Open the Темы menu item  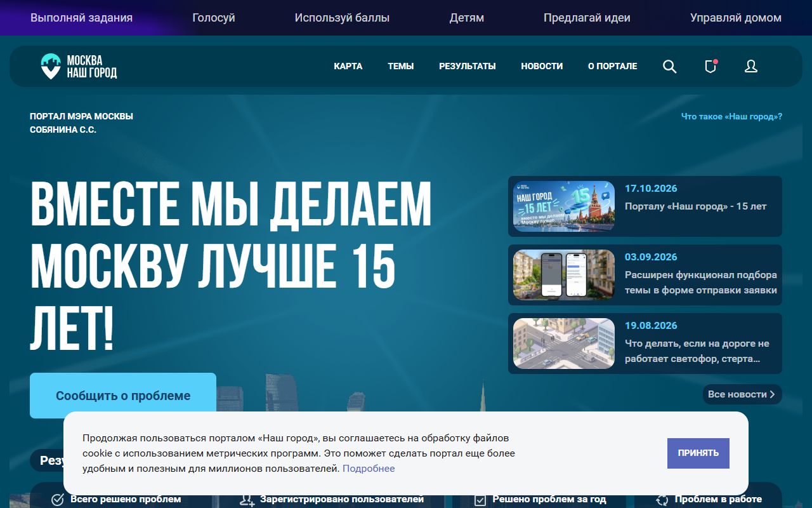point(401,66)
